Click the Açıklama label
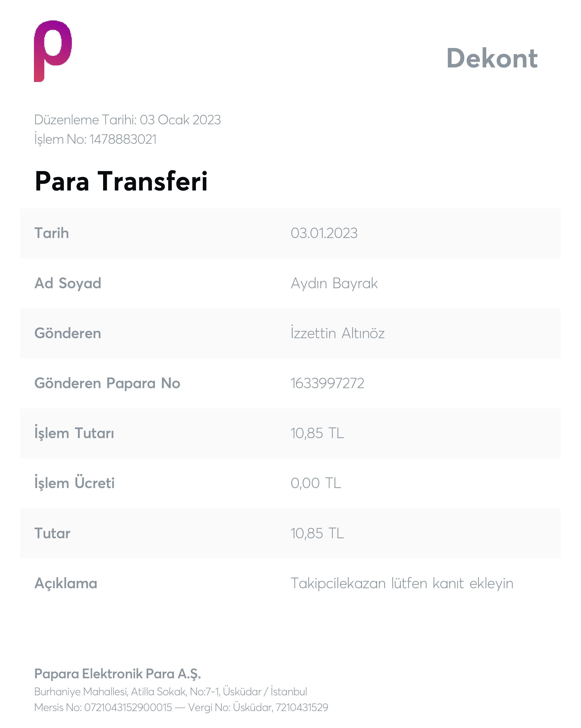581x728 pixels. (x=65, y=583)
